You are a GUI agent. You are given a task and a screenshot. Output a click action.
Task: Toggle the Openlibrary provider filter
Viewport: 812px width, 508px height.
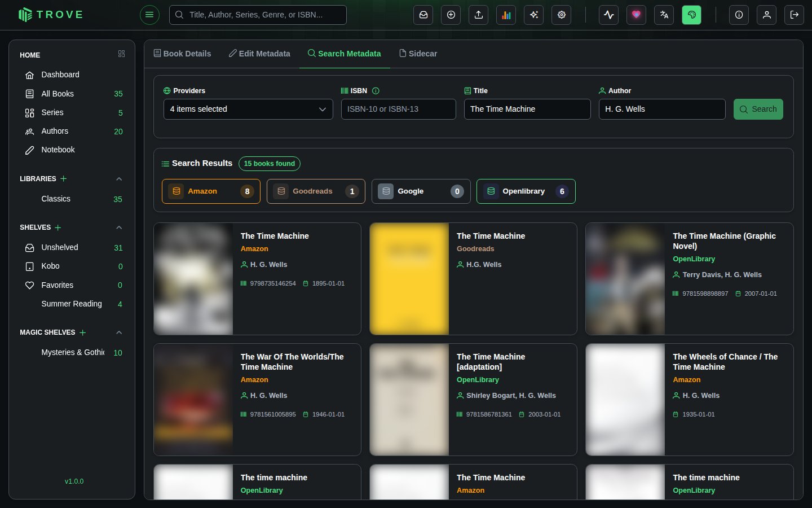tap(526, 191)
